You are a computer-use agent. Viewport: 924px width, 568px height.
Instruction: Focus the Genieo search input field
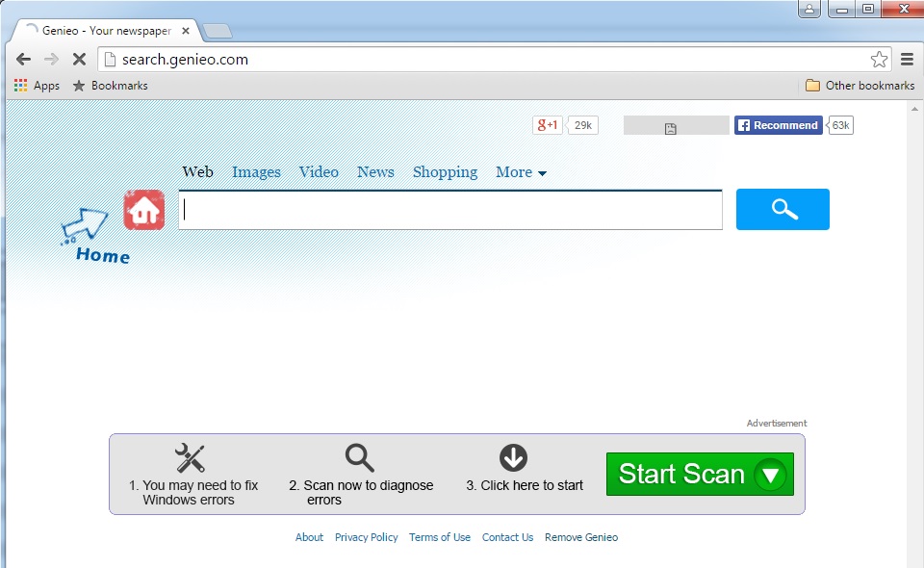[450, 210]
